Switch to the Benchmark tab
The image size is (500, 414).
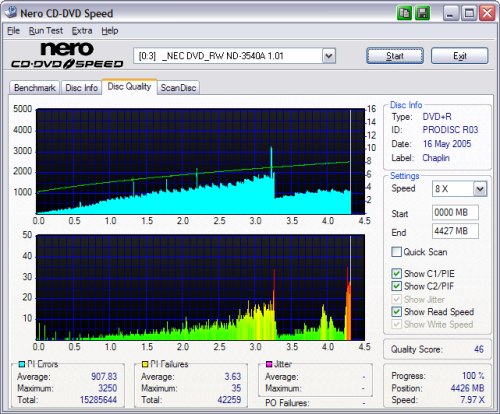point(35,88)
